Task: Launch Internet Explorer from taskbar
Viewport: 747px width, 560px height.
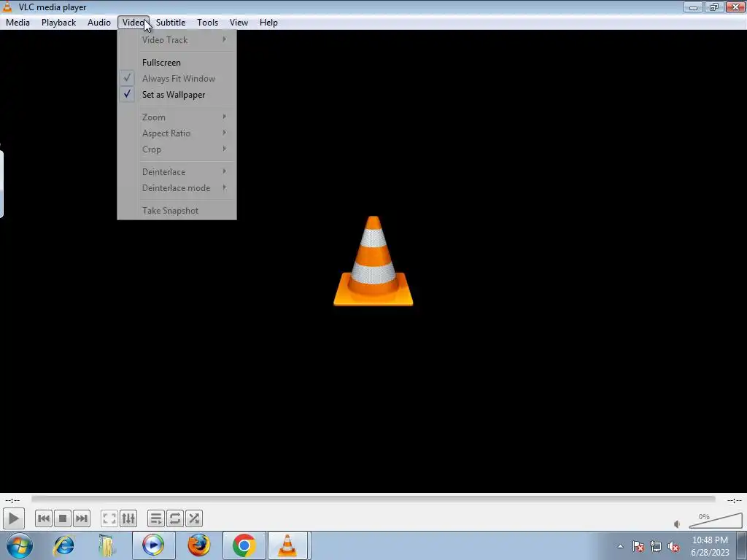Action: [64, 545]
